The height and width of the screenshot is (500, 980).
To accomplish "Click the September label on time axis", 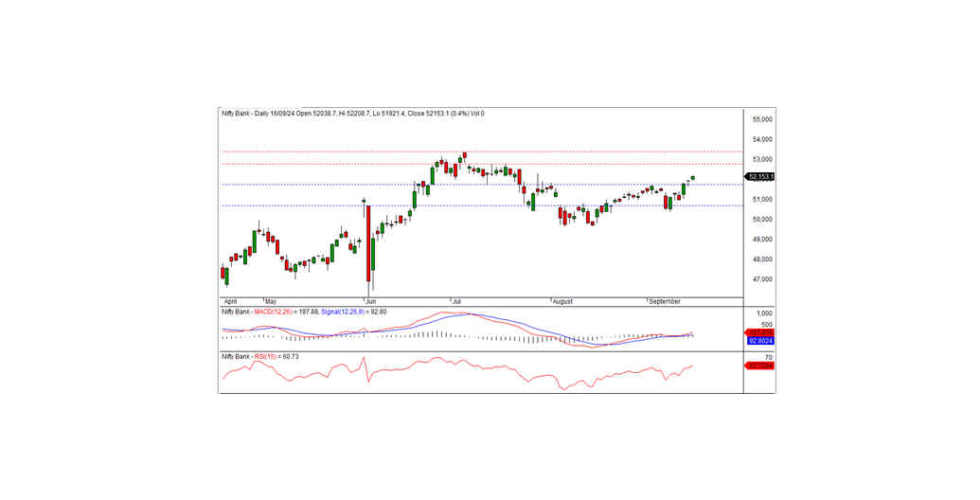I will coord(665,301).
